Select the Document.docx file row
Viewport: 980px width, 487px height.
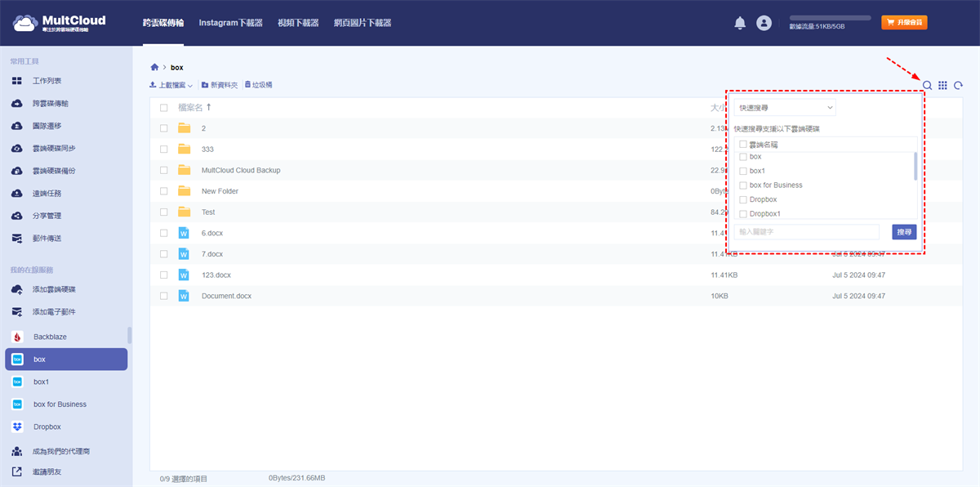[x=557, y=296]
